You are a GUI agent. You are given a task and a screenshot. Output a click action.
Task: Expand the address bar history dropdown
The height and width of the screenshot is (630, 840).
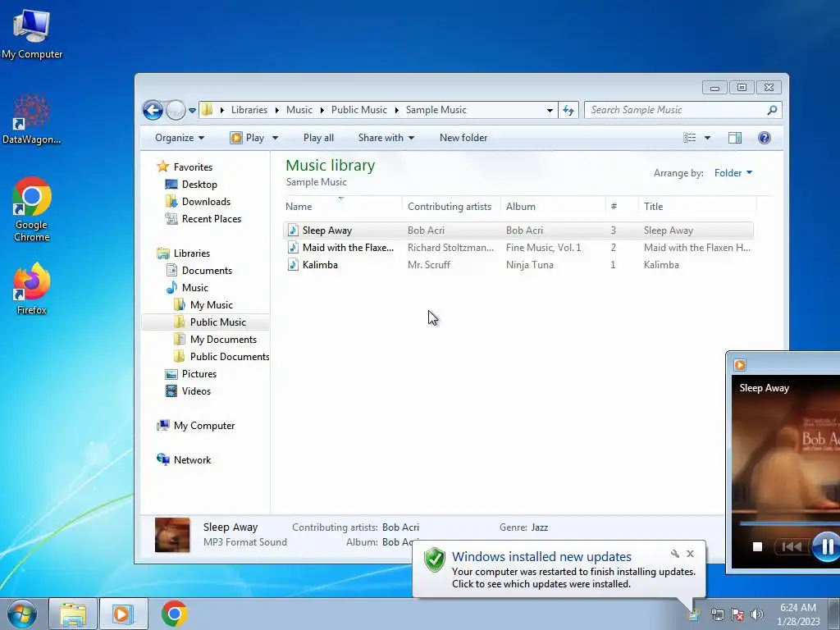550,111
